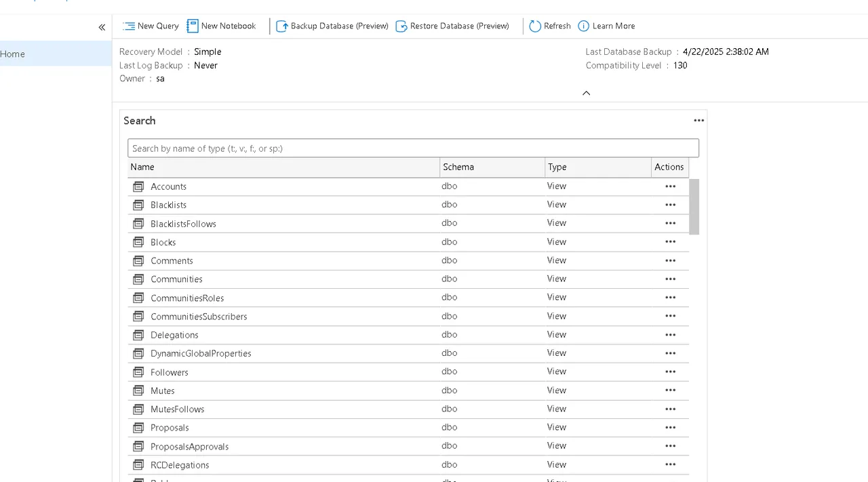This screenshot has height=482, width=868.
Task: Click the Learn More info icon
Action: (584, 26)
